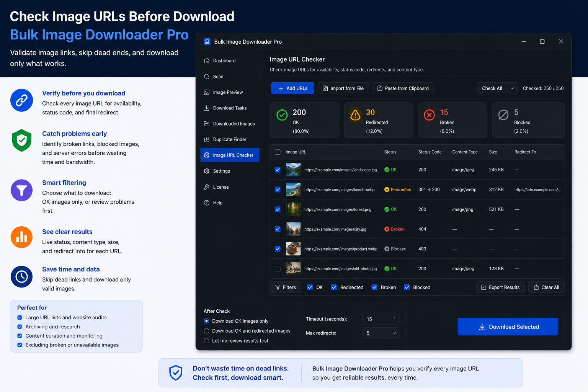
Task: Toggle the OK filter checkbox
Action: coord(310,287)
